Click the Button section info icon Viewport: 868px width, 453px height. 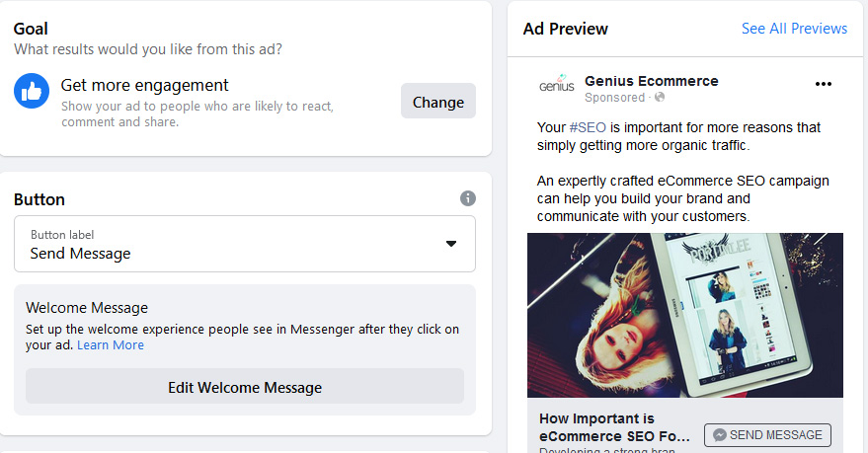click(x=468, y=198)
